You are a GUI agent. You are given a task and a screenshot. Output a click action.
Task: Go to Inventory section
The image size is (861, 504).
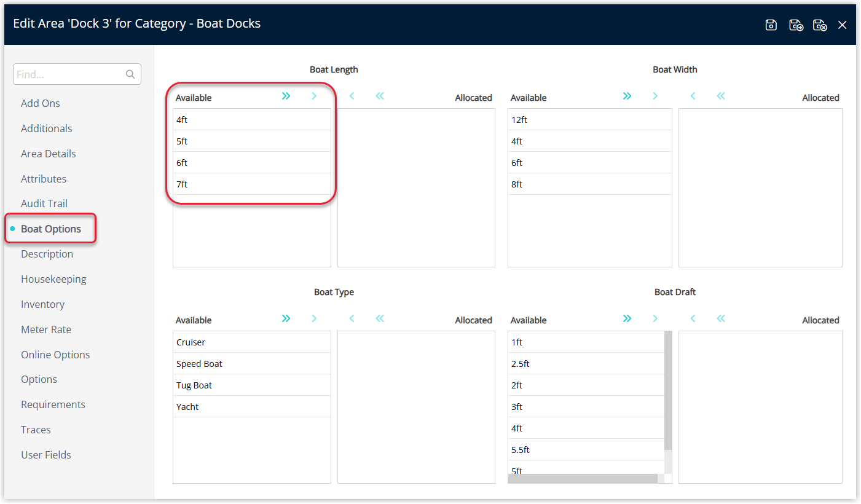coord(42,304)
